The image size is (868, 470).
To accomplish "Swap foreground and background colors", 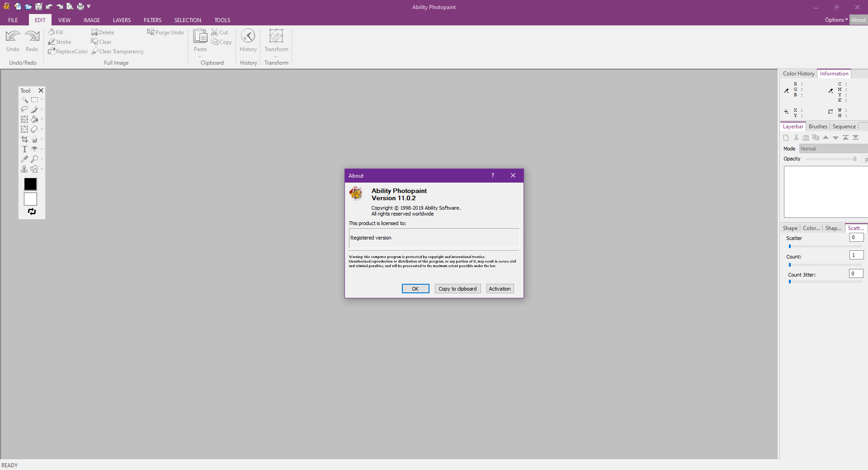I will tap(32, 211).
